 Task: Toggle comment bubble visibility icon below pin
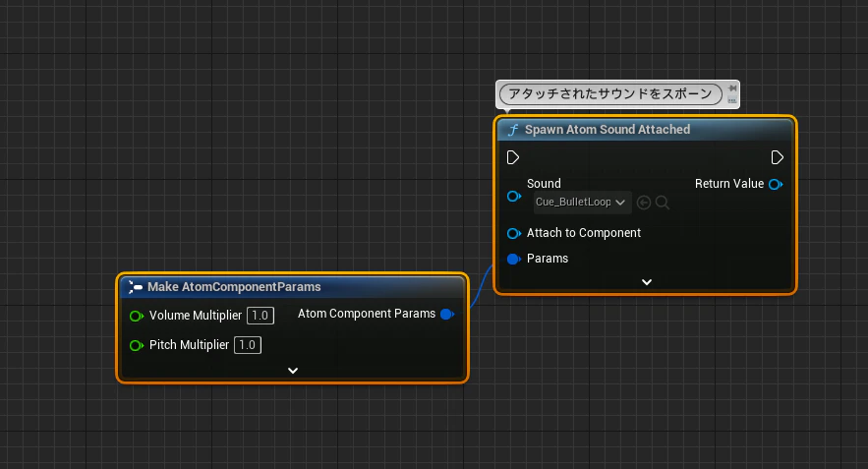pos(732,100)
